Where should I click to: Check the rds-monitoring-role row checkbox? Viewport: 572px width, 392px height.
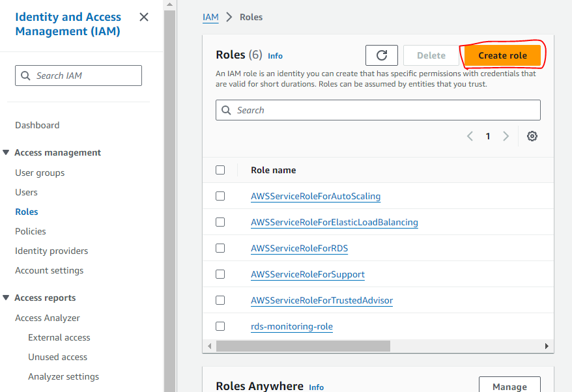click(220, 326)
